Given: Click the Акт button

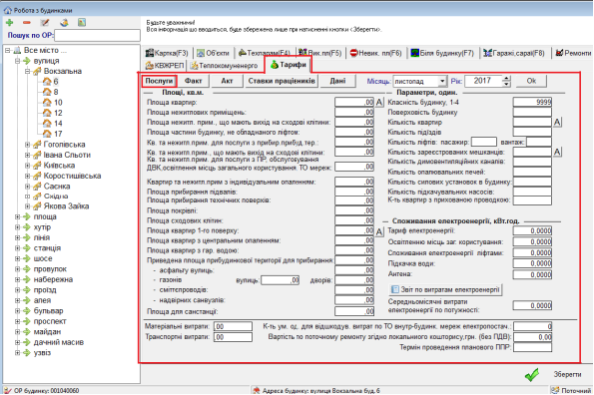Looking at the screenshot, I should click(227, 81).
